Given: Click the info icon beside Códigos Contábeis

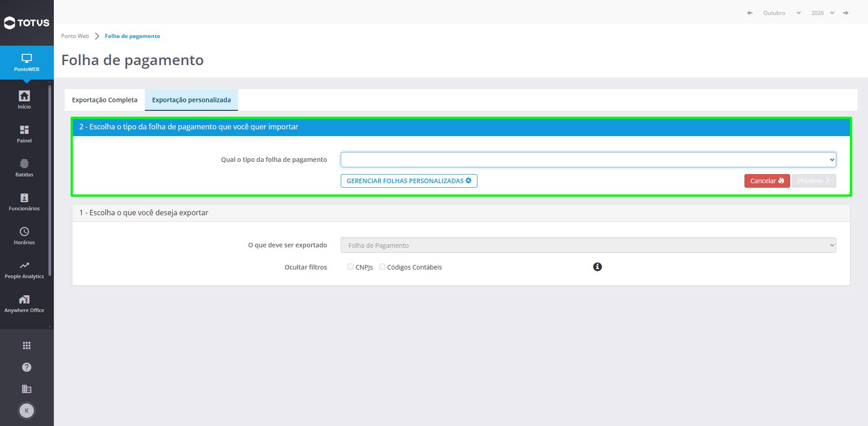Looking at the screenshot, I should coord(597,267).
